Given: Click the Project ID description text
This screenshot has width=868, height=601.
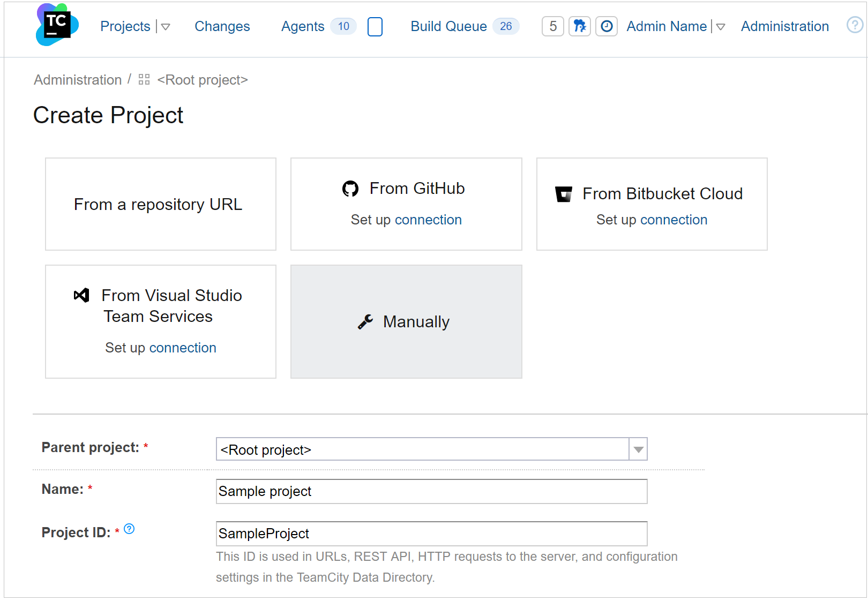Looking at the screenshot, I should click(x=446, y=567).
